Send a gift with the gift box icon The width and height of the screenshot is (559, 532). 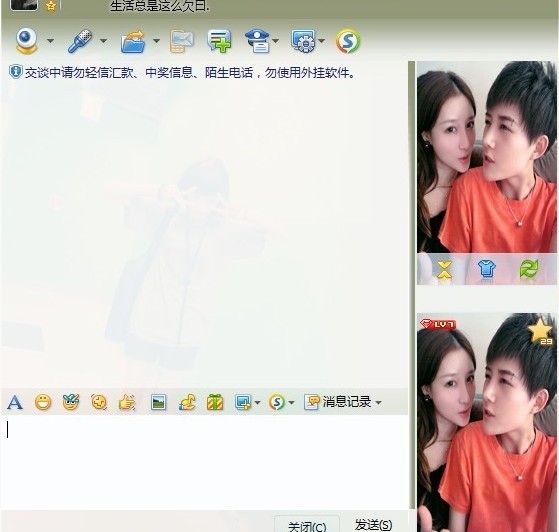(x=215, y=402)
